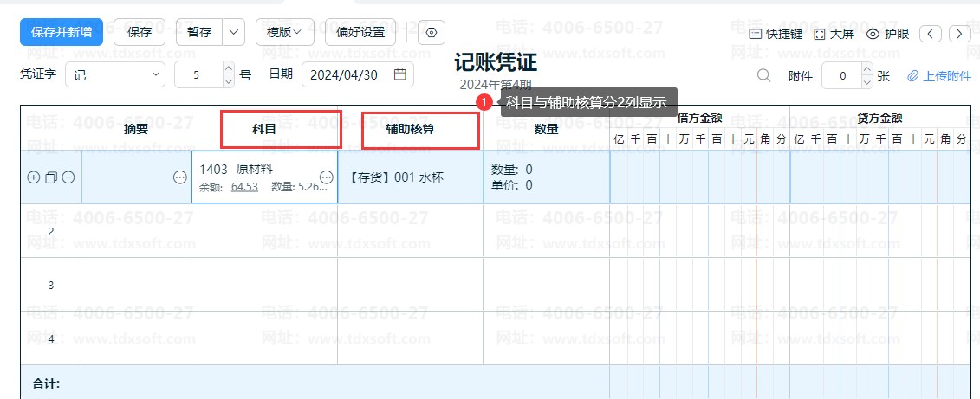Screen dimensions: 980x399
Task: Click the 保存 button
Action: pyautogui.click(x=140, y=32)
